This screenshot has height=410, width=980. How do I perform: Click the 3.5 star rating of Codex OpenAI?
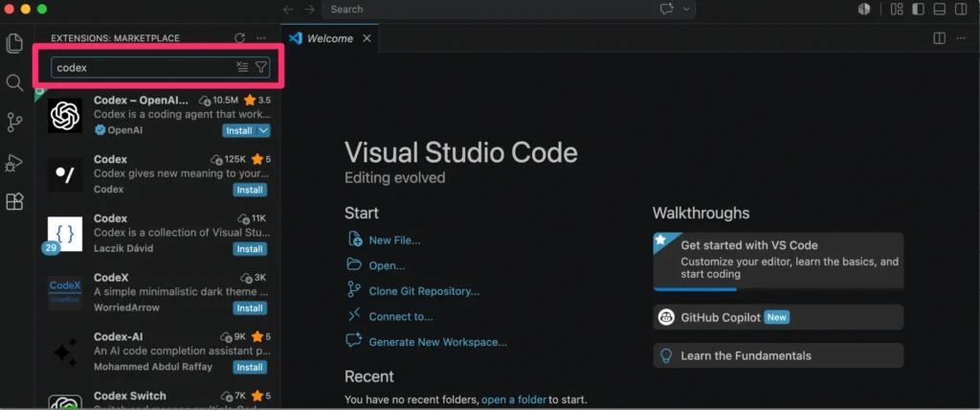257,101
